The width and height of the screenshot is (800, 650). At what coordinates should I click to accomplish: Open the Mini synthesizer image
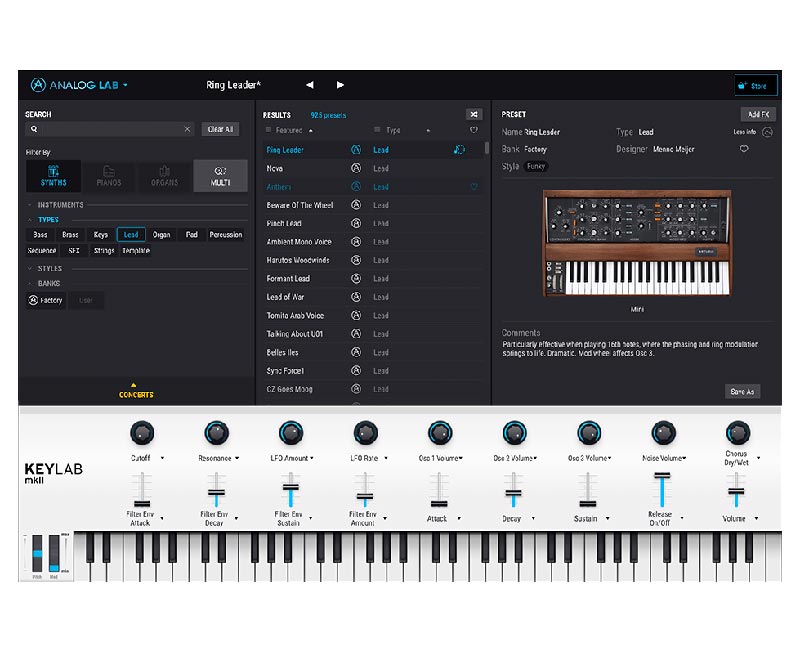tap(637, 243)
